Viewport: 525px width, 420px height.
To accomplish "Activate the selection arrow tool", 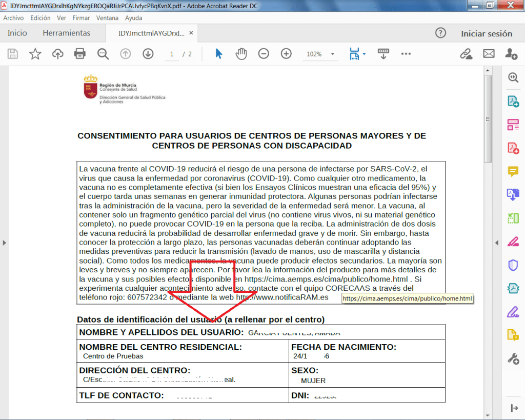I will tap(219, 54).
